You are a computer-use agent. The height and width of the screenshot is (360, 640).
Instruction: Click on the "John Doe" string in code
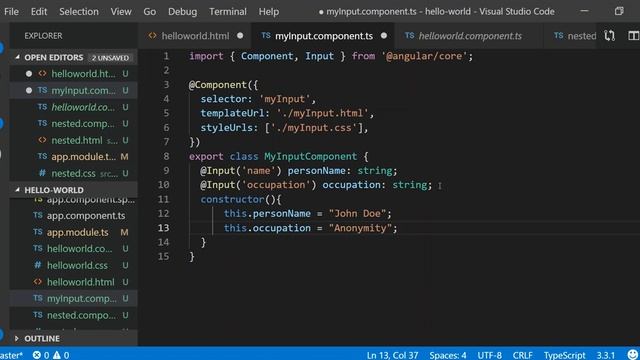[x=357, y=213]
